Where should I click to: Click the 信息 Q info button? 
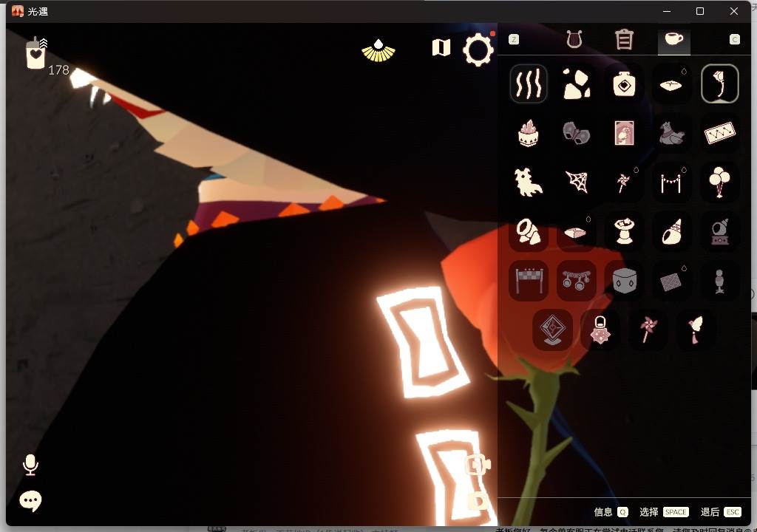pos(611,512)
